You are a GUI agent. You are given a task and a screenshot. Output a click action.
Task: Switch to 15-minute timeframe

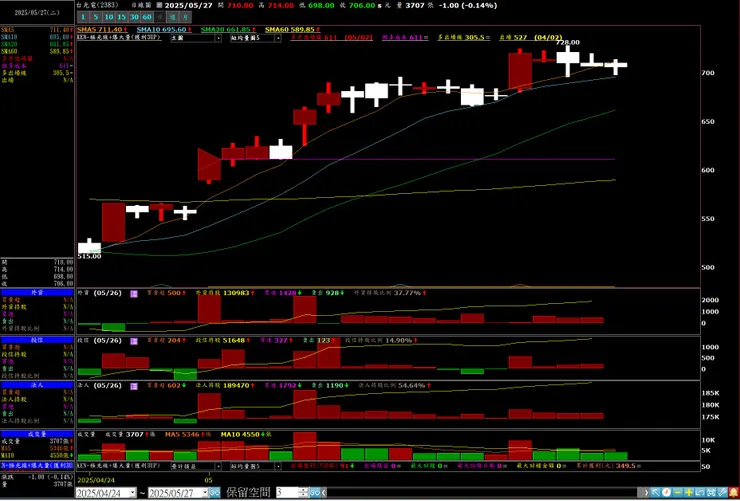[x=122, y=17]
